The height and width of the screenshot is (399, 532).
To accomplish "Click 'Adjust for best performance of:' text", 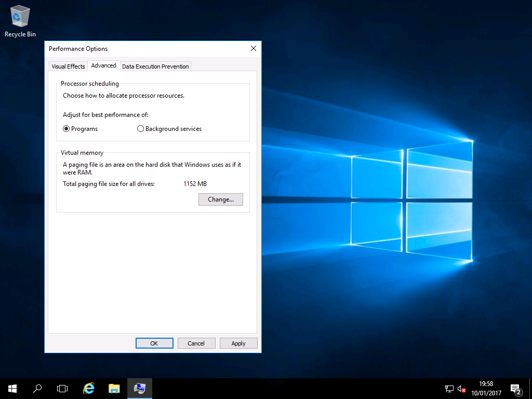I will (106, 115).
